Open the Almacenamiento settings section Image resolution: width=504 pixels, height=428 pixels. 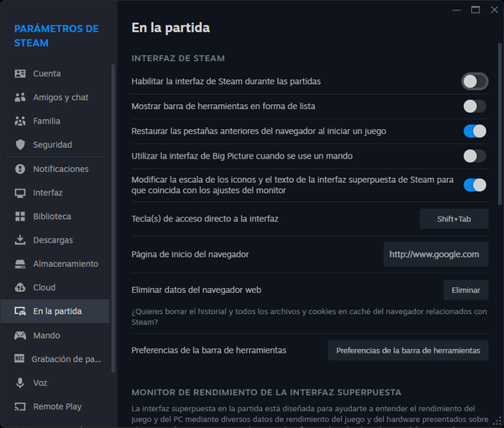(65, 264)
